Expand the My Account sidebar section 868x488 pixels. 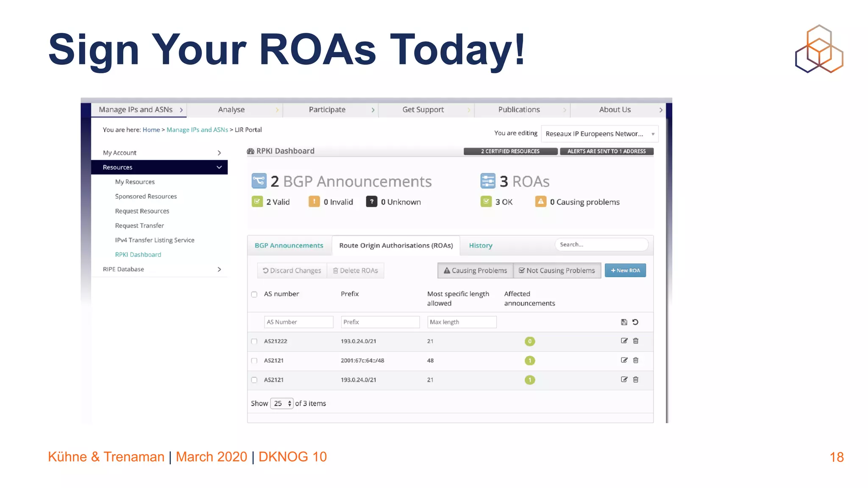pos(159,152)
